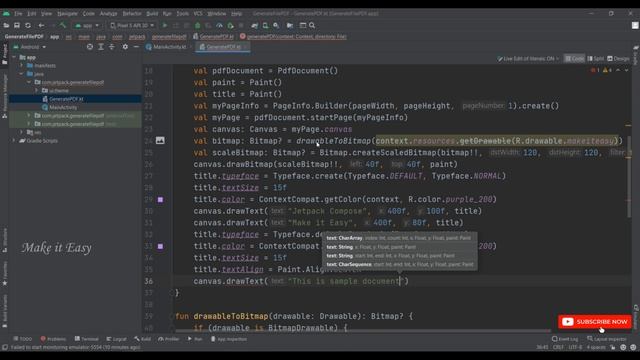Open the VCS menu
The image size is (640, 360).
[198, 13]
